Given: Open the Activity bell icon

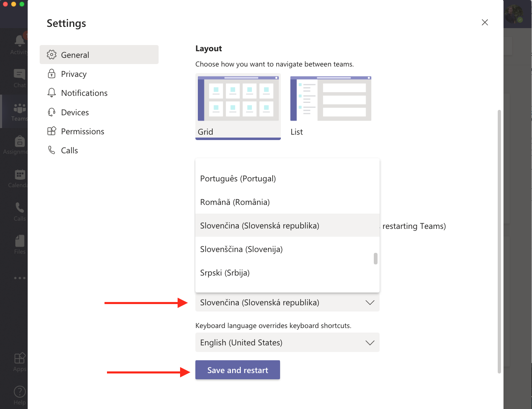Looking at the screenshot, I should pyautogui.click(x=19, y=41).
